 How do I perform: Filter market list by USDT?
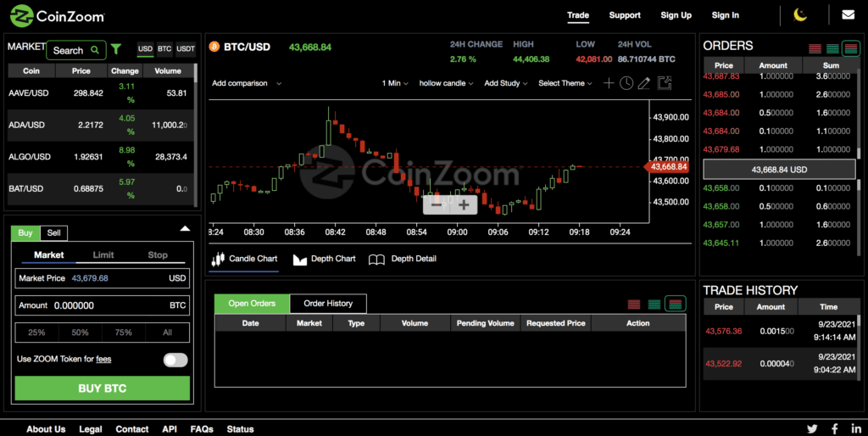click(186, 48)
